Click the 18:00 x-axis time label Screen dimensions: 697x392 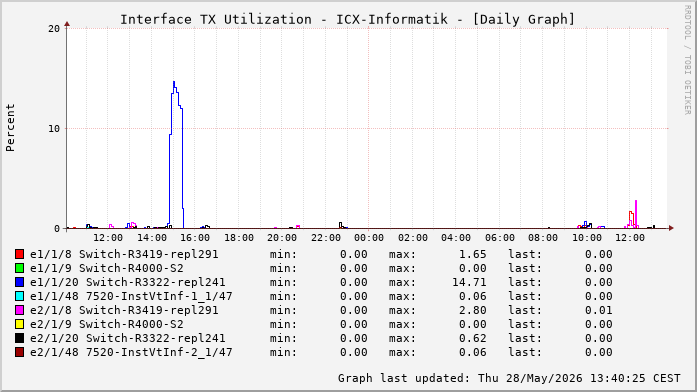click(238, 238)
